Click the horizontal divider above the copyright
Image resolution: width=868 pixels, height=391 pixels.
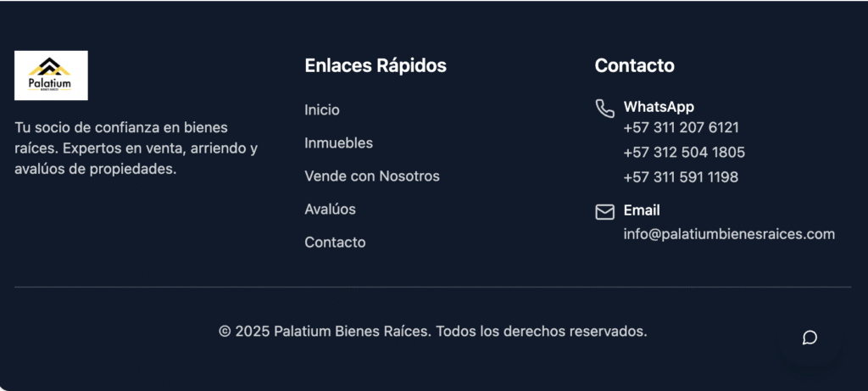coord(432,288)
